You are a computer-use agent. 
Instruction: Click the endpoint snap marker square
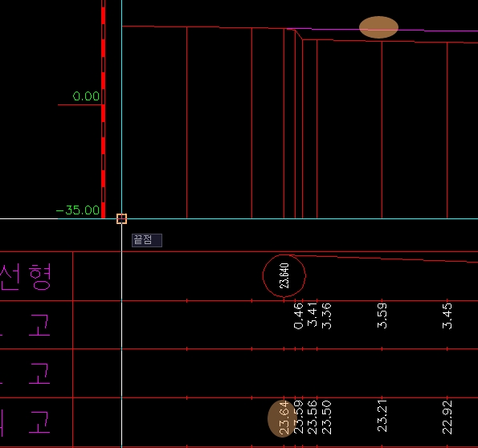pos(121,219)
